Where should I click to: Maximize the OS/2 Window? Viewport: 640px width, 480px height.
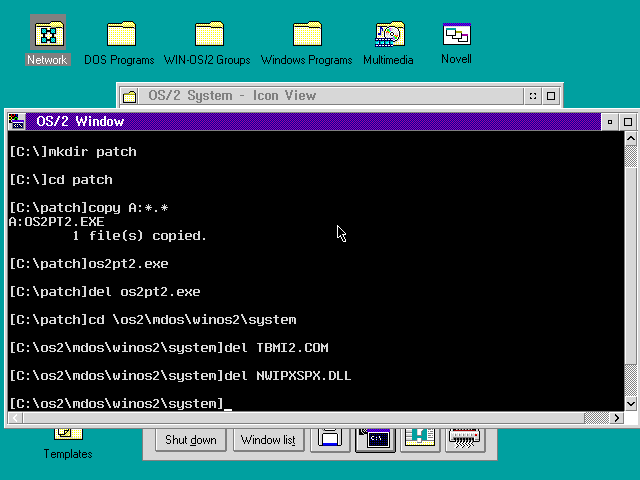(x=628, y=122)
